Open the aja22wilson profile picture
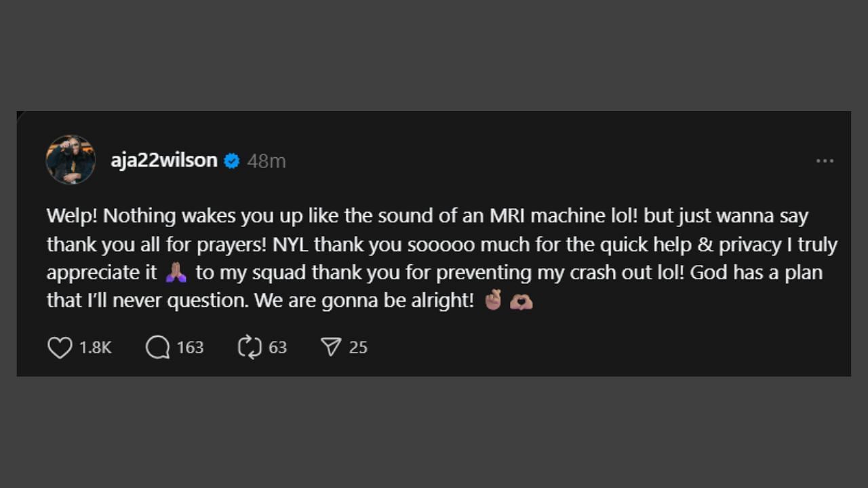 click(x=71, y=160)
